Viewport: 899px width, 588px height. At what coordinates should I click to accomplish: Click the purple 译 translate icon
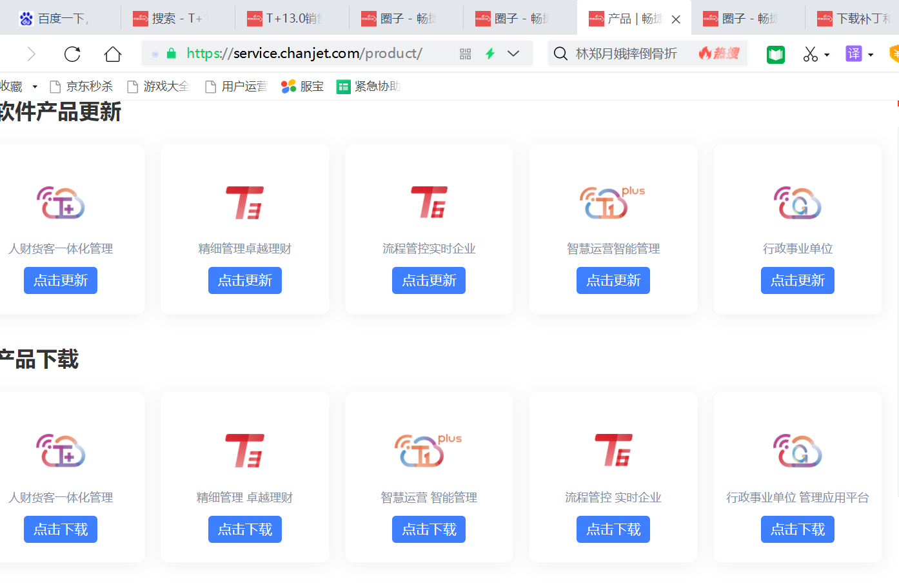pos(854,54)
